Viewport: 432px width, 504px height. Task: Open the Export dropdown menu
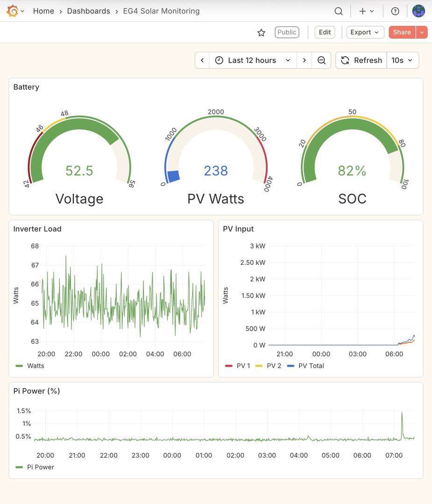(x=364, y=32)
